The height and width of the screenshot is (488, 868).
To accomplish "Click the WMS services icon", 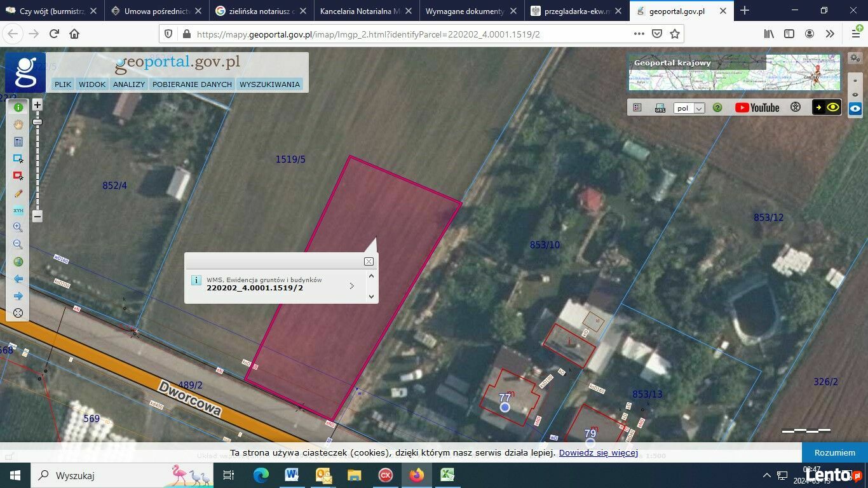I will [x=660, y=107].
